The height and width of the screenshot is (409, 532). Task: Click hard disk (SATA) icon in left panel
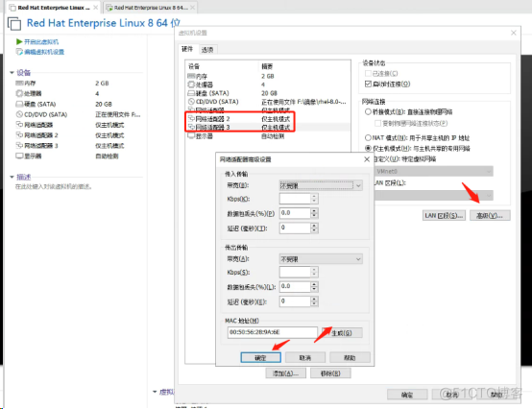click(x=19, y=104)
